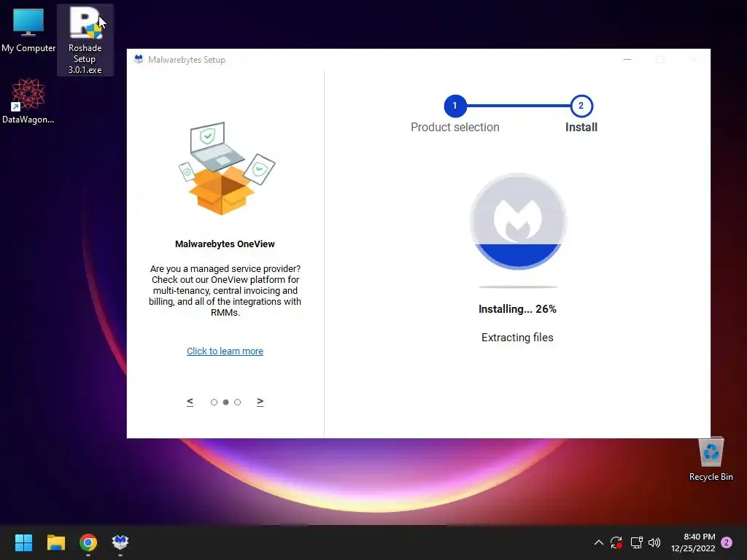Click the Malwarebytes logo in the setup title bar
The image size is (747, 560).
(139, 59)
